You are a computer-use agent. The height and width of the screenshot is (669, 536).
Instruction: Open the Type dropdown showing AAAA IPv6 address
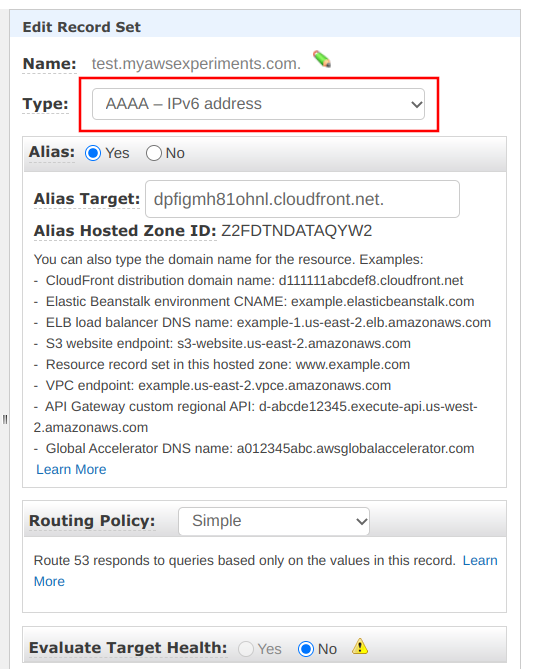point(258,104)
